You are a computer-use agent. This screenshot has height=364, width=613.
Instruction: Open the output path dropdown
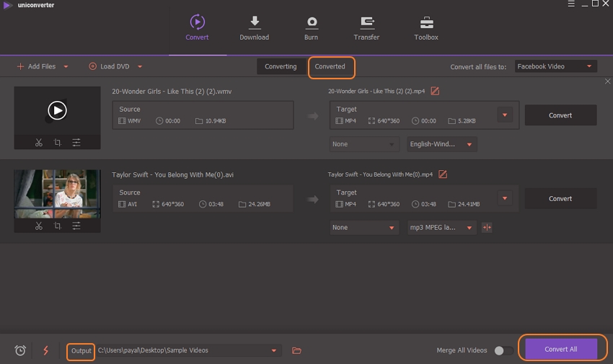pos(274,350)
